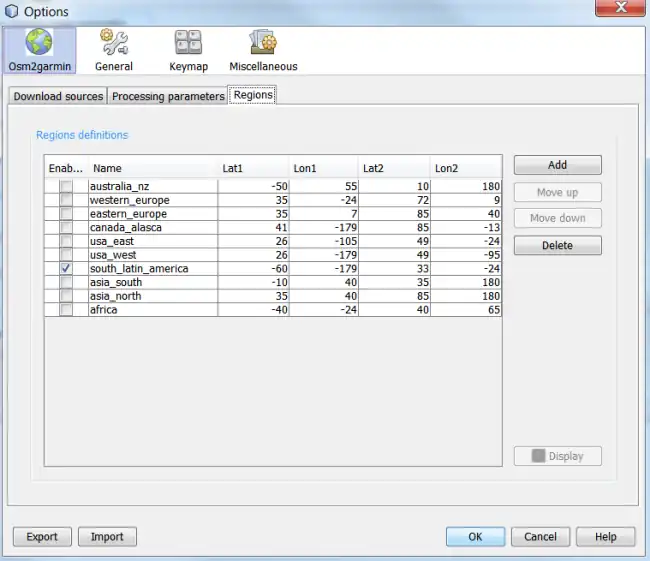Close the Options dialog window
Screen dimensions: 650x561
[x=620, y=10]
